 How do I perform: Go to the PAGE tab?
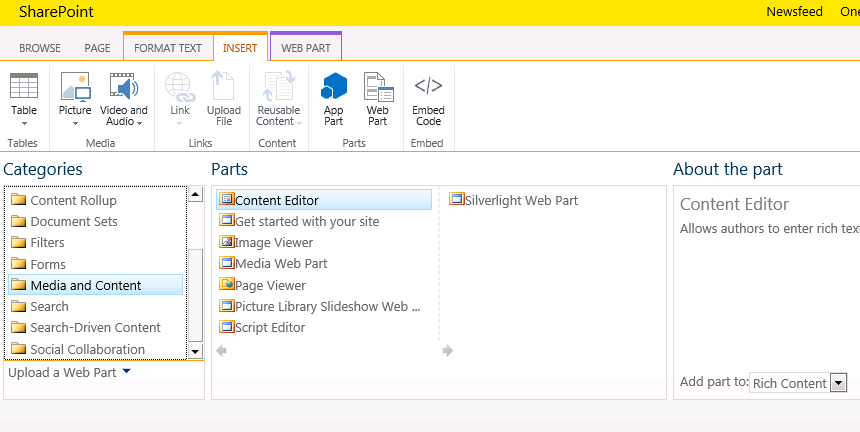tap(97, 48)
